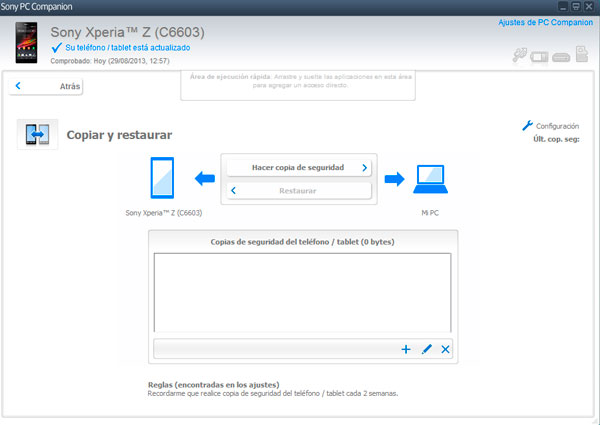
Task: Add a backup with the plus icon
Action: pos(406,349)
